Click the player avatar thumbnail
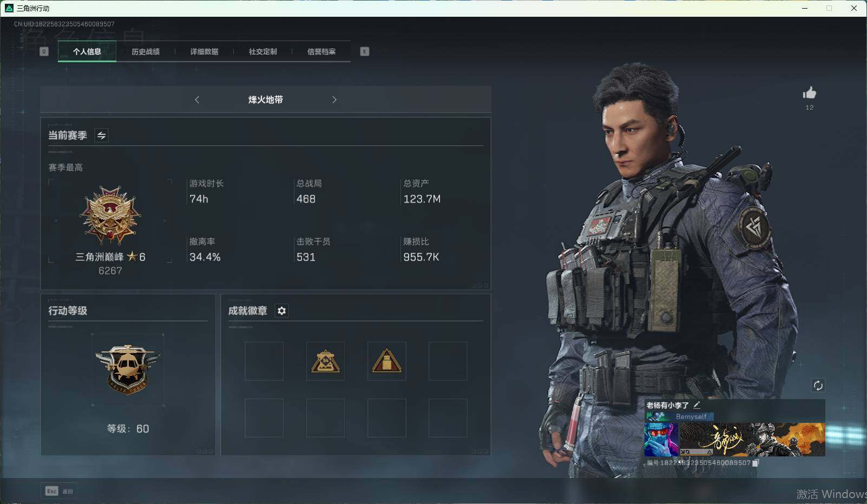The width and height of the screenshot is (867, 504). (661, 440)
